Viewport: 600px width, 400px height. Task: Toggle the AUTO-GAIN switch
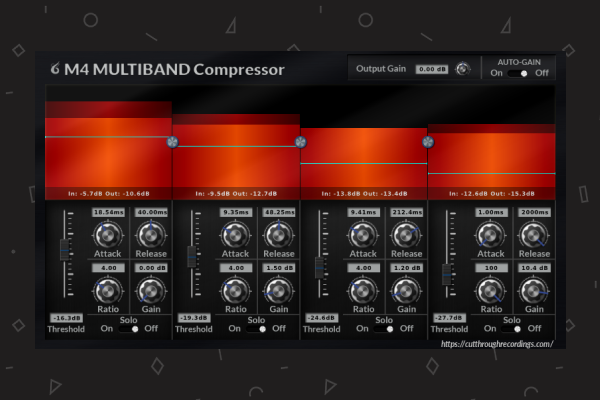(518, 73)
